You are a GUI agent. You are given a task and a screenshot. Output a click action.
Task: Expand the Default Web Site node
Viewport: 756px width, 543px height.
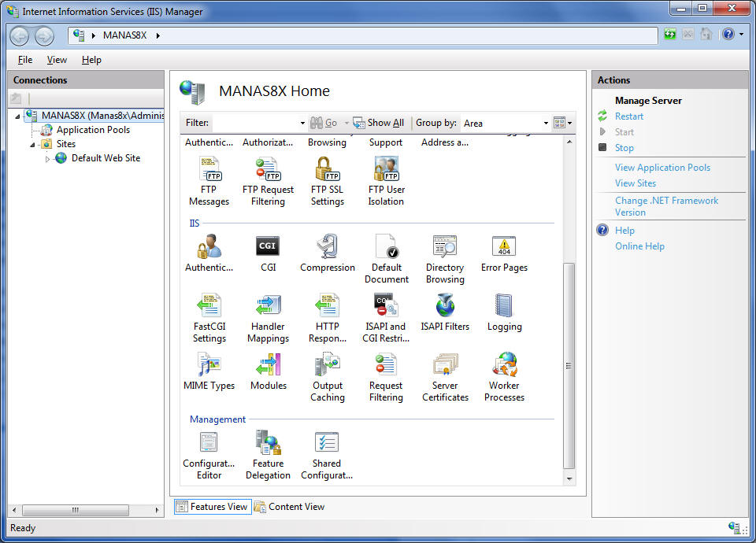47,159
